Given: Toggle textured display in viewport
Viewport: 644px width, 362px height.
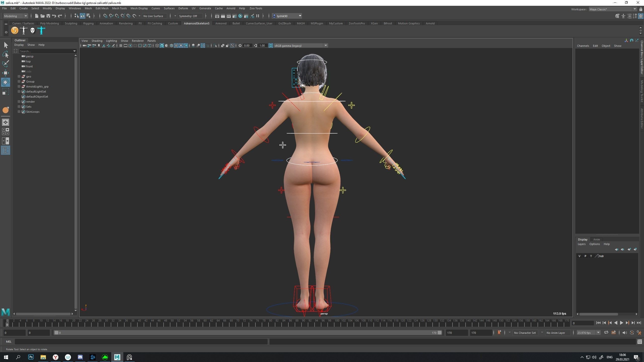Looking at the screenshot, I should tap(176, 46).
